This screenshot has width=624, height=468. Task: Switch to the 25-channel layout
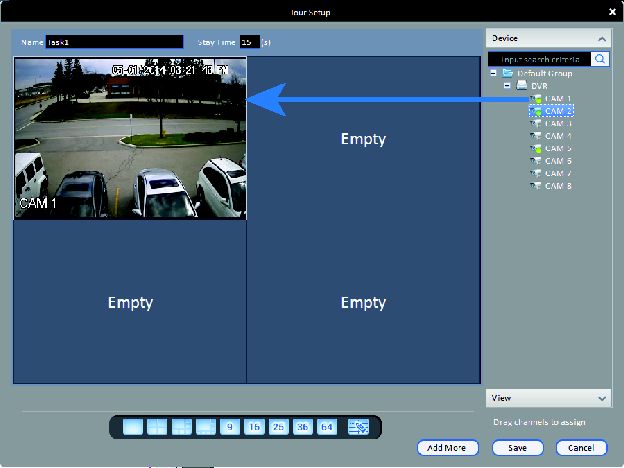coord(279,427)
